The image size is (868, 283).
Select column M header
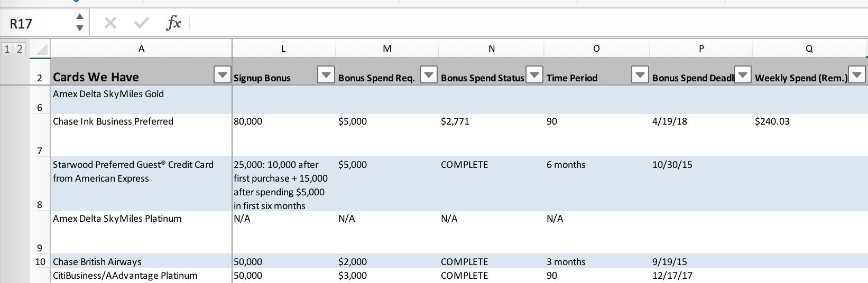coord(387,49)
